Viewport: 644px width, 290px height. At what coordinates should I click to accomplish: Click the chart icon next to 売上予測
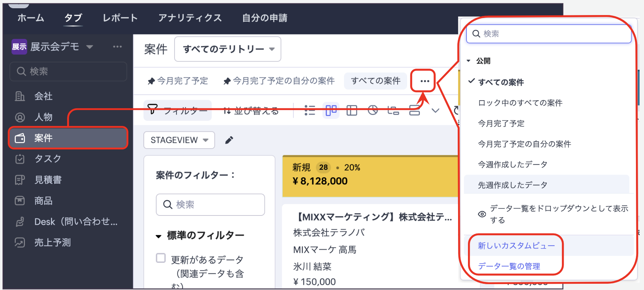pos(20,243)
